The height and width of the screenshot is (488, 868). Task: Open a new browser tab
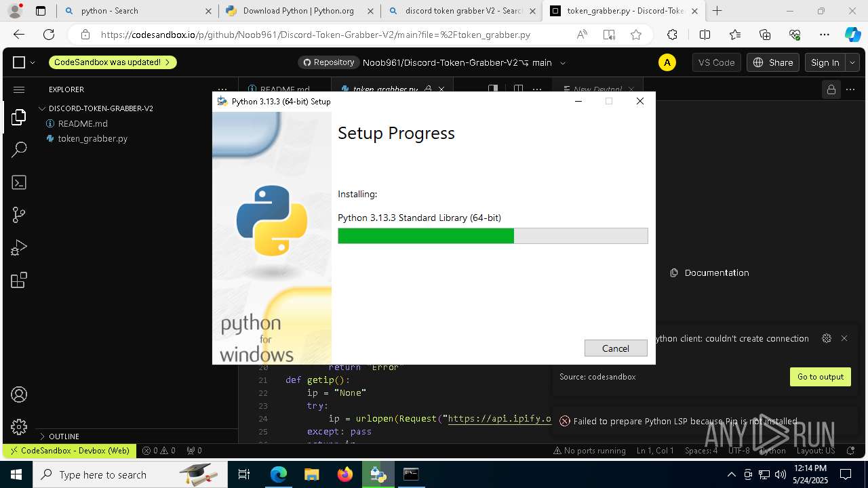pyautogui.click(x=717, y=11)
